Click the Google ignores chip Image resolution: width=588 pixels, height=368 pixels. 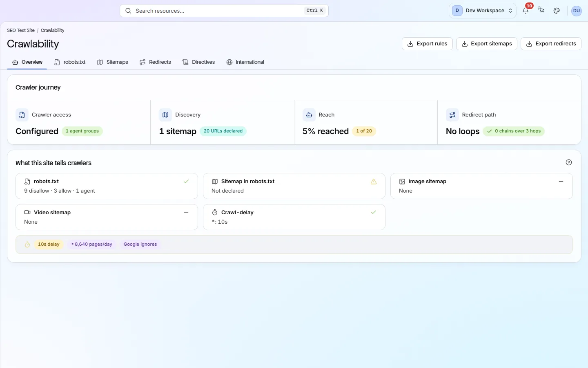point(140,245)
